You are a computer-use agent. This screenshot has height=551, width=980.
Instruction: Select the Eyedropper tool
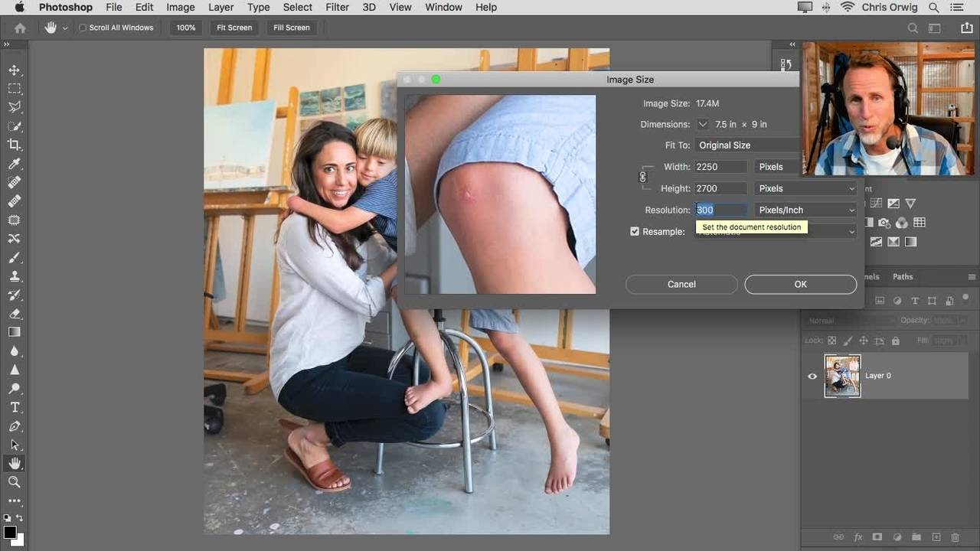pos(14,164)
